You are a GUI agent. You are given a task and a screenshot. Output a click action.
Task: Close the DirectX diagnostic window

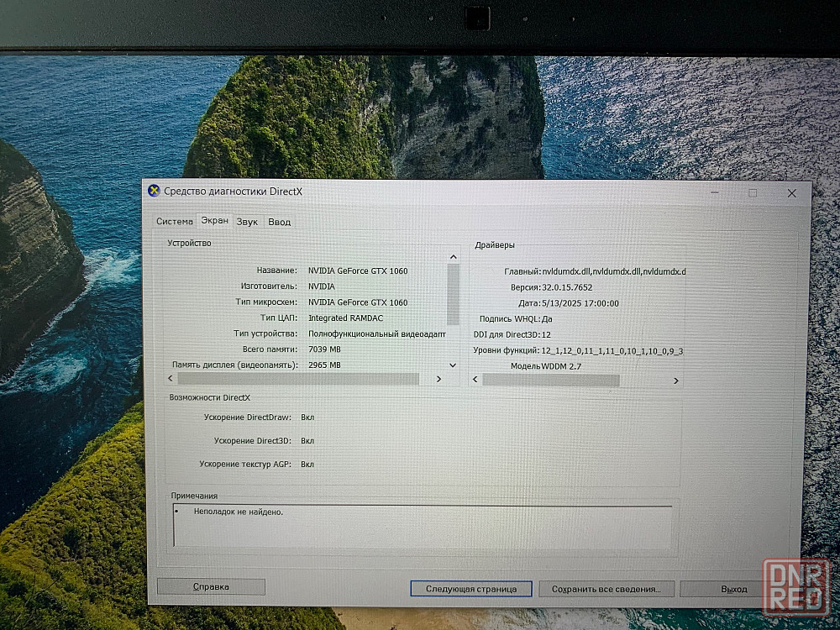point(792,193)
